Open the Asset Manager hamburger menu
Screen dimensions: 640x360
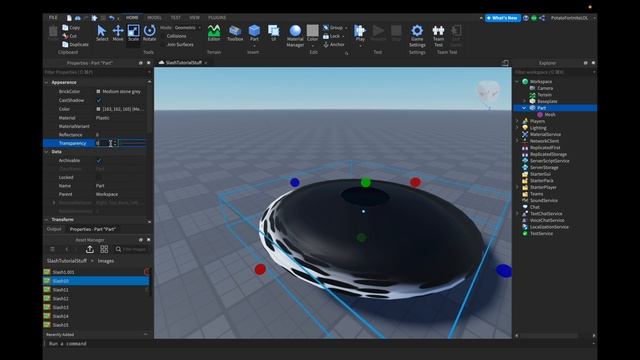52,249
